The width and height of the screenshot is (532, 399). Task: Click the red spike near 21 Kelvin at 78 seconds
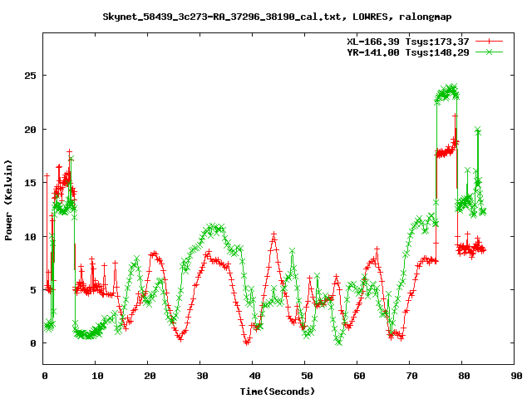coord(455,116)
